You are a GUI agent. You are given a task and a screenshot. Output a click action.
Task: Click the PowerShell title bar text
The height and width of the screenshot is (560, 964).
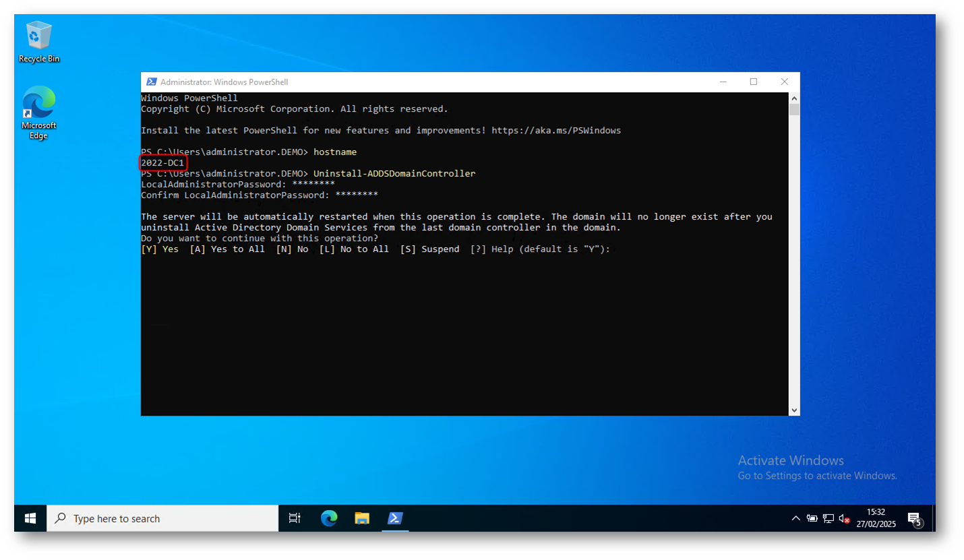[x=224, y=82]
